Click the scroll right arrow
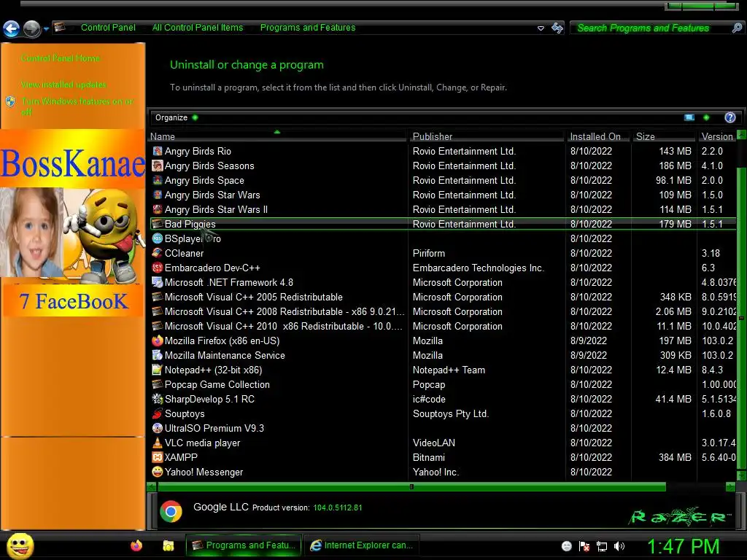 [730, 486]
